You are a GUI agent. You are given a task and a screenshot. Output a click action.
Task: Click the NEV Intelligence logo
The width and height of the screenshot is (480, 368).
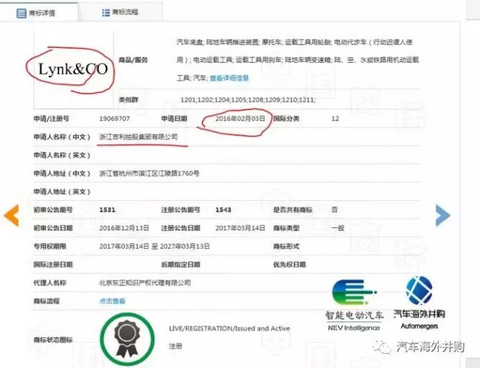[x=354, y=305]
